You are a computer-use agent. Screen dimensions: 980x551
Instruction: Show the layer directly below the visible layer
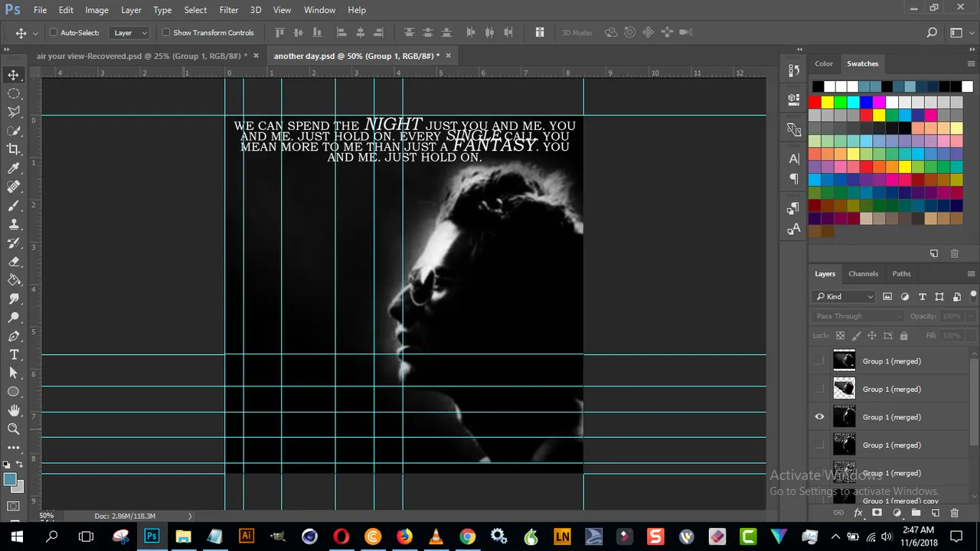pyautogui.click(x=820, y=445)
